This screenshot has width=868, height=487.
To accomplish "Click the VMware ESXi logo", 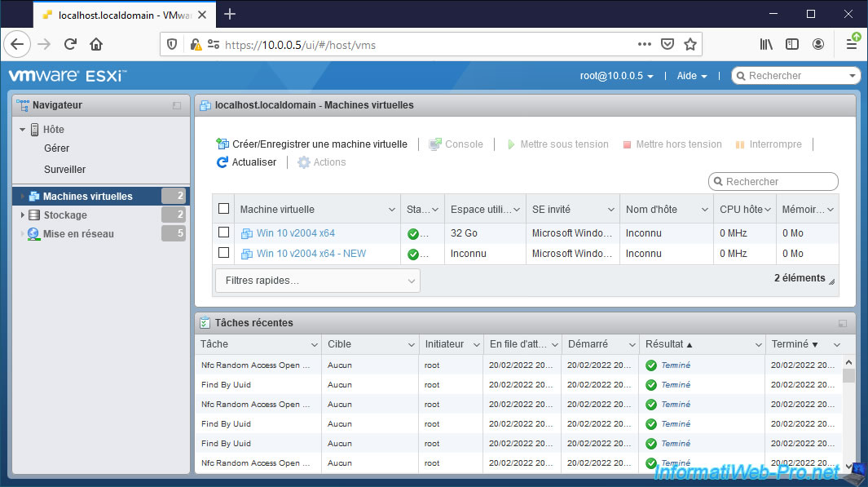I will (x=68, y=75).
